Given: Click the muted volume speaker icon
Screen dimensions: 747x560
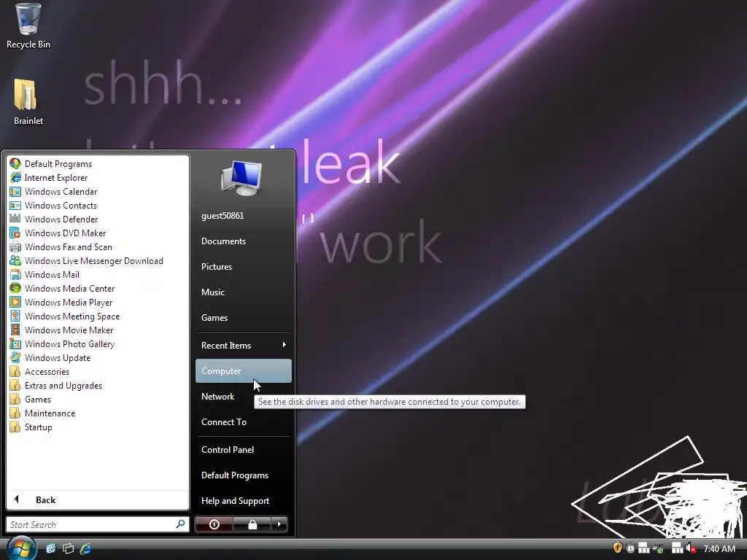Looking at the screenshot, I should [690, 548].
